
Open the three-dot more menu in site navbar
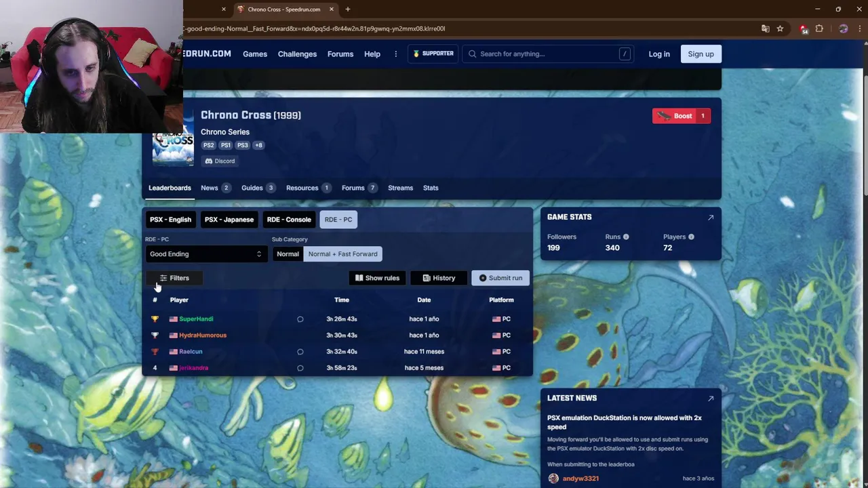click(x=395, y=54)
